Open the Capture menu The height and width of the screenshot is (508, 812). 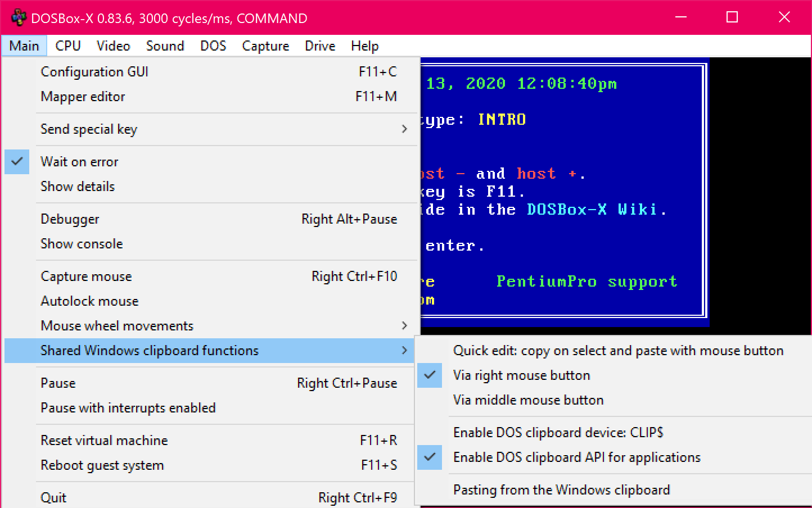coord(265,46)
